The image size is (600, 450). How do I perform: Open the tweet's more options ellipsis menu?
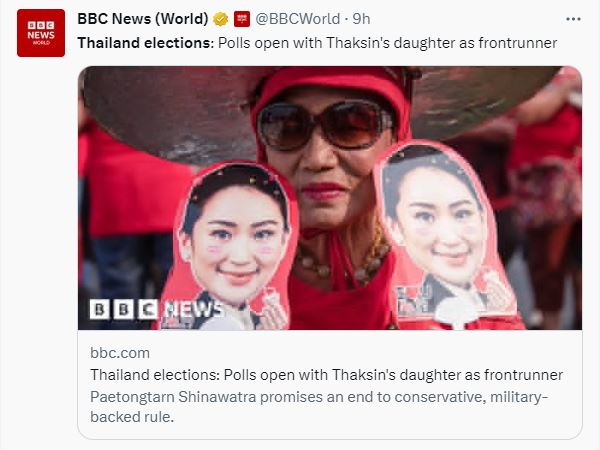coord(573,19)
